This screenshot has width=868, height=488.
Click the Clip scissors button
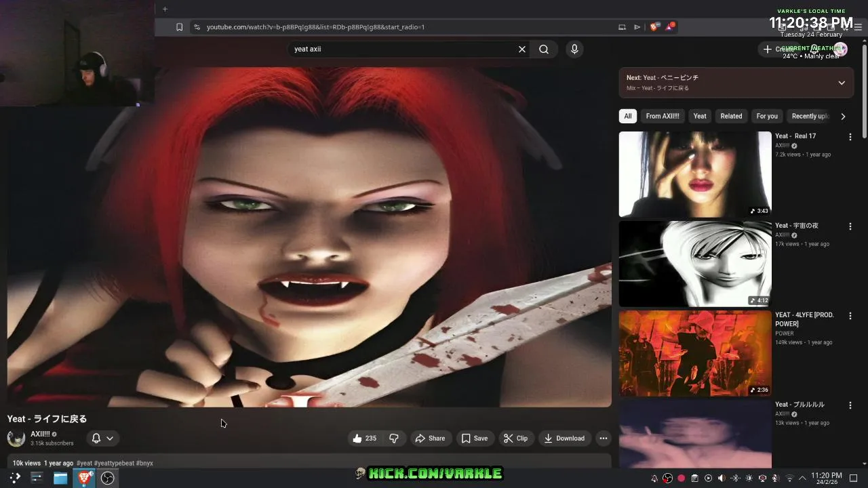coord(515,439)
